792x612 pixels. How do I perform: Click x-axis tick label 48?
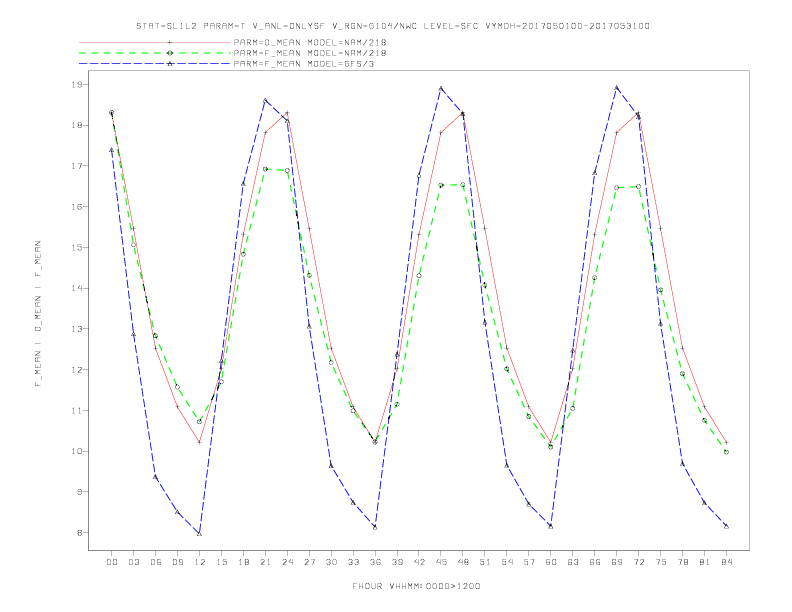pos(463,562)
